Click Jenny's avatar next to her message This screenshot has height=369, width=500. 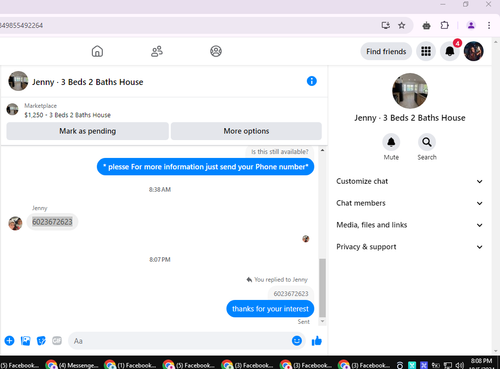pos(15,223)
